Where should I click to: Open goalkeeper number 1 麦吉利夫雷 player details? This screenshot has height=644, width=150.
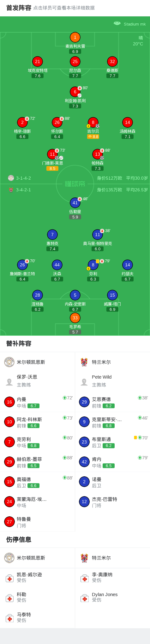point(75,38)
